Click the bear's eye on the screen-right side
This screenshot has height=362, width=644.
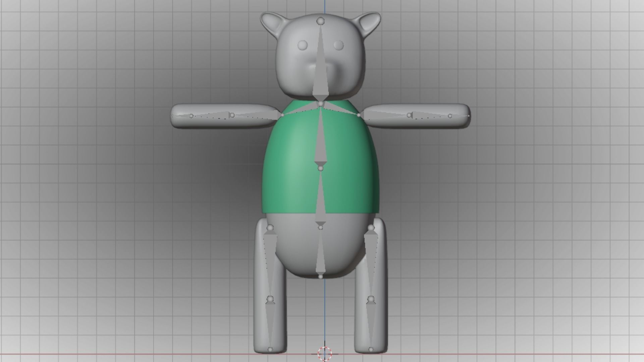click(339, 45)
